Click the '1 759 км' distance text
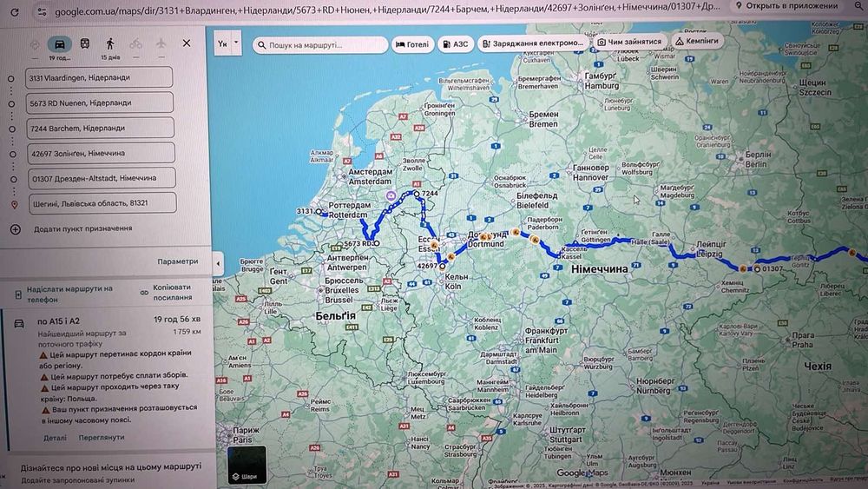 coord(187,332)
